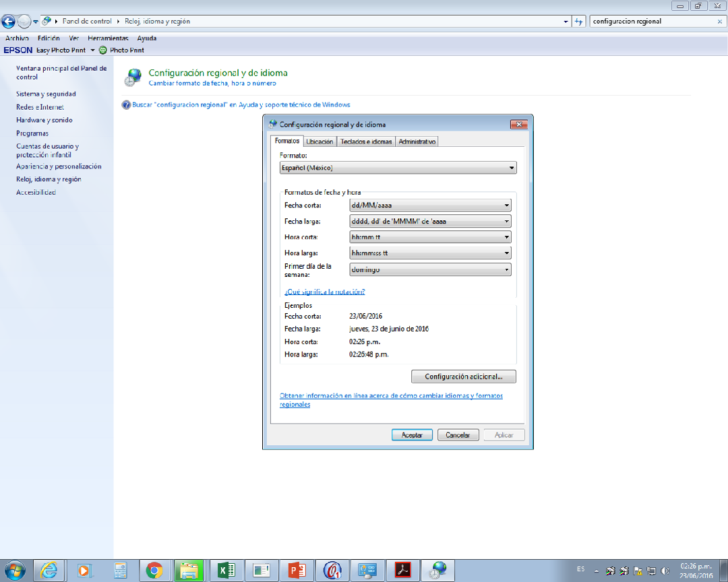The height and width of the screenshot is (582, 728).
Task: Open the Herramientas menu
Action: click(108, 38)
